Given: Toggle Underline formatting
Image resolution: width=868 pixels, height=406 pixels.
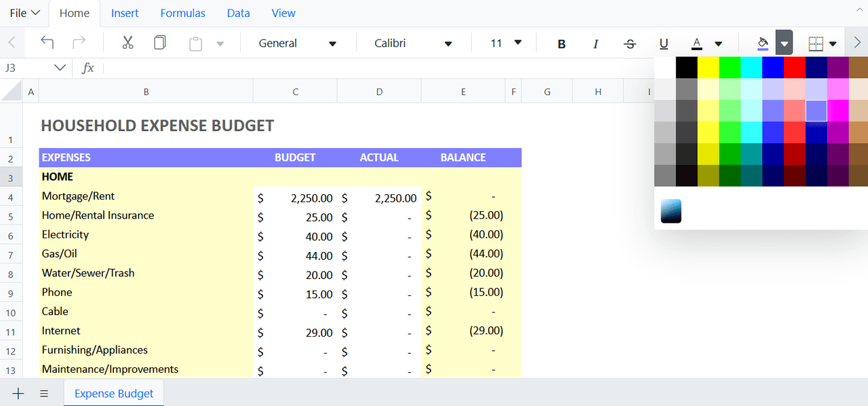Looking at the screenshot, I should [664, 44].
